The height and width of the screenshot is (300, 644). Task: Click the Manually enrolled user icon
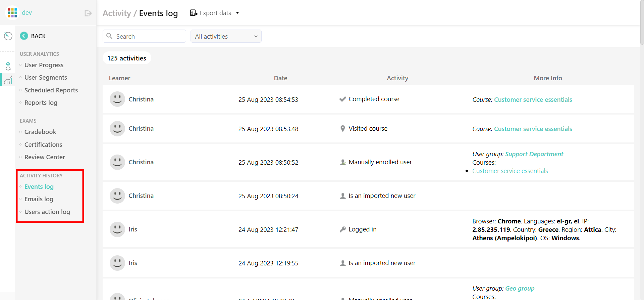pos(342,162)
